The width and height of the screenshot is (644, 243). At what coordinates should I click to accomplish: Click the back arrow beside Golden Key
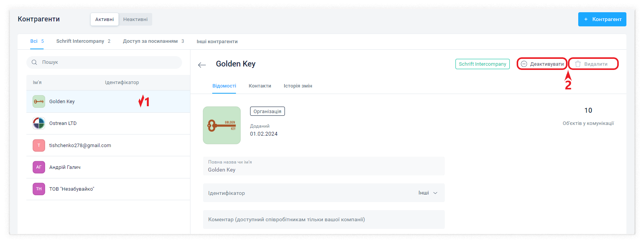pos(202,65)
